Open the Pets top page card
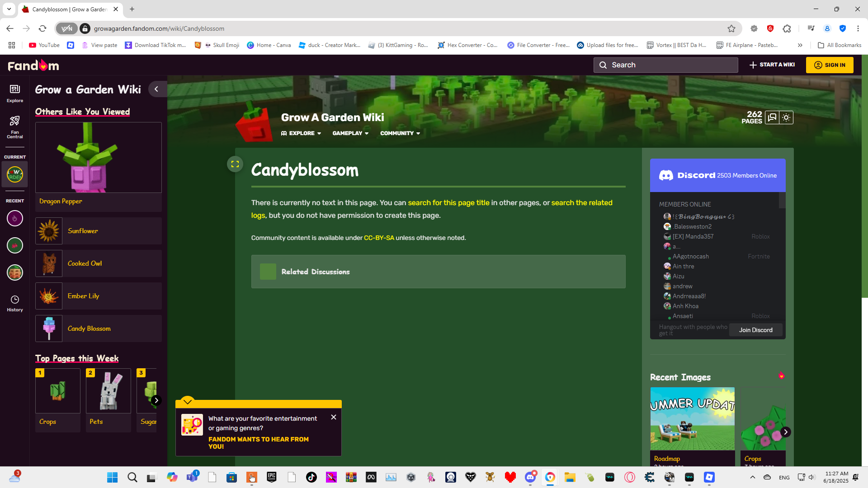The width and height of the screenshot is (868, 488). [x=108, y=400]
